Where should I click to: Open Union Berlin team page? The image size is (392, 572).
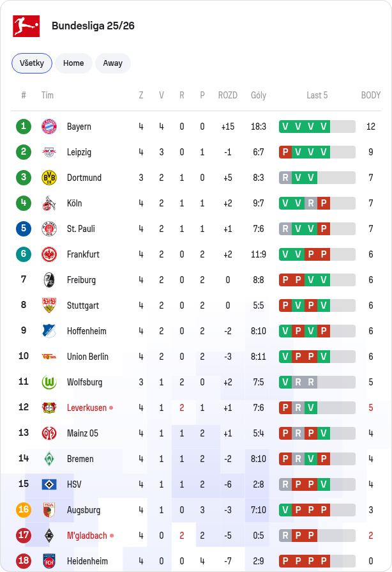click(88, 357)
